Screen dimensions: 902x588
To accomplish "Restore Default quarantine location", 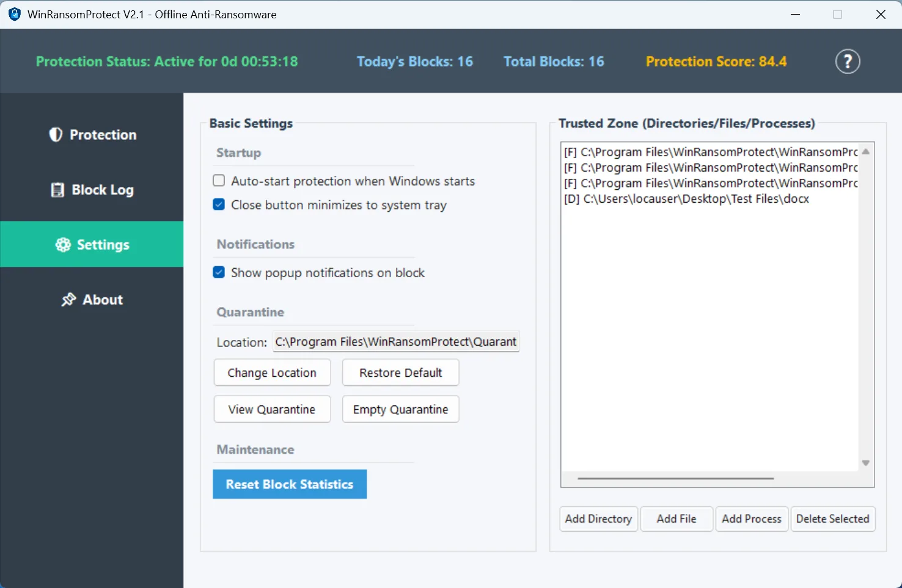I will 400,372.
